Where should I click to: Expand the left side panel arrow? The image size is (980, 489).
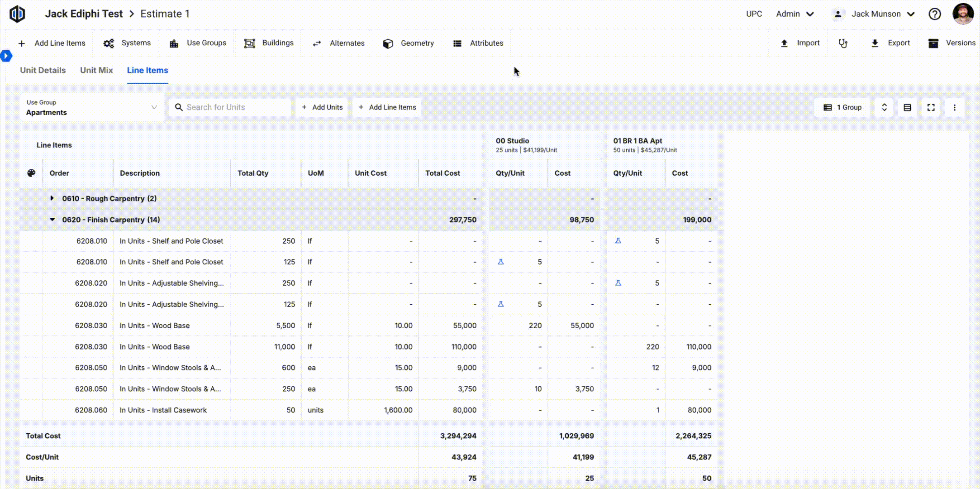pyautogui.click(x=6, y=56)
